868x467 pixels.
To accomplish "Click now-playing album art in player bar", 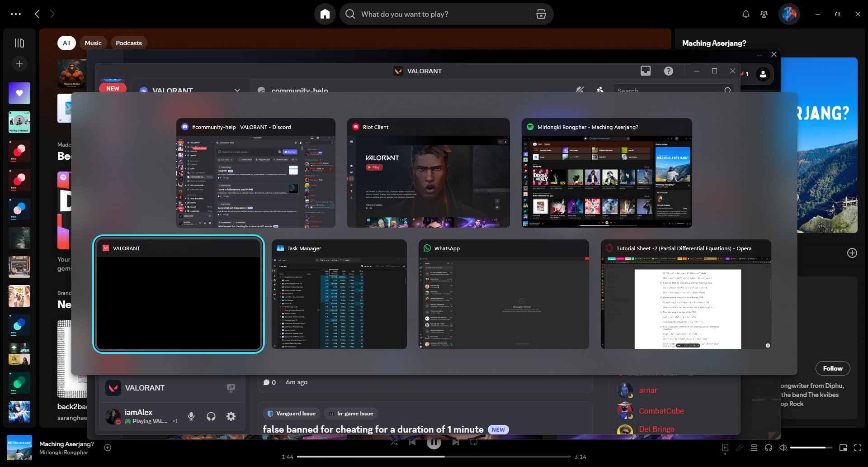I will click(x=19, y=448).
